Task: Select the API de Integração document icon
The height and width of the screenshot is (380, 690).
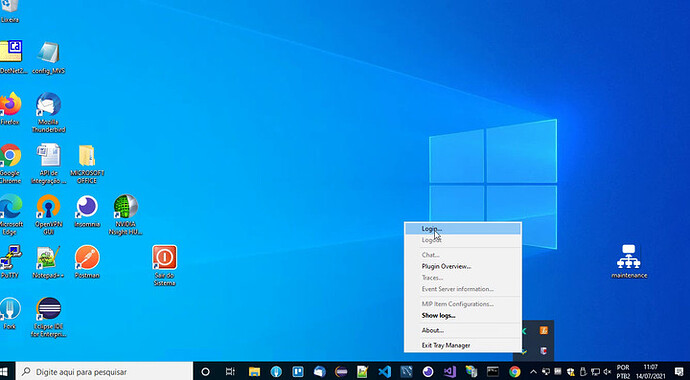Action: [x=49, y=164]
